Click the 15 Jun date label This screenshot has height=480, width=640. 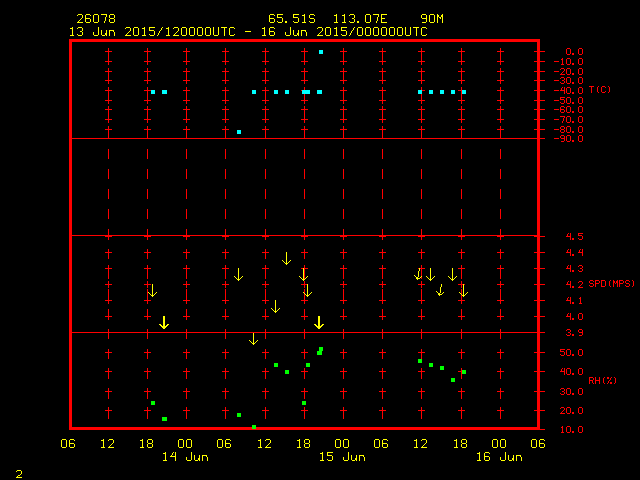[341, 457]
